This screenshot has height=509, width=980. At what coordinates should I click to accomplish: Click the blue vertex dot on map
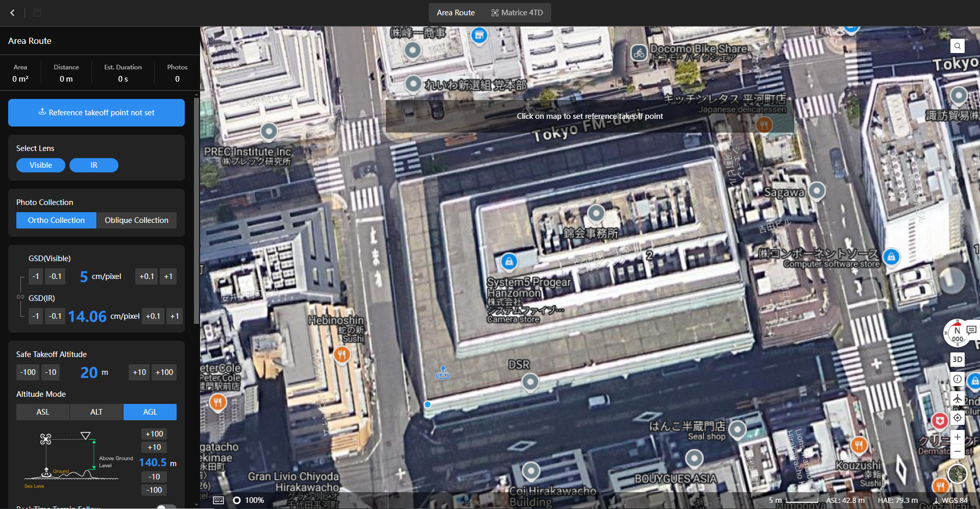(428, 404)
